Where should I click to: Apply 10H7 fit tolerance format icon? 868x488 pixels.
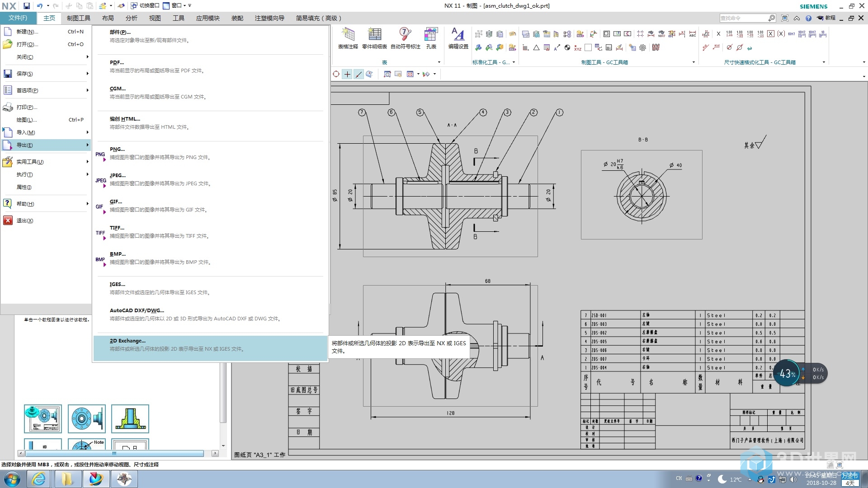[x=791, y=34]
